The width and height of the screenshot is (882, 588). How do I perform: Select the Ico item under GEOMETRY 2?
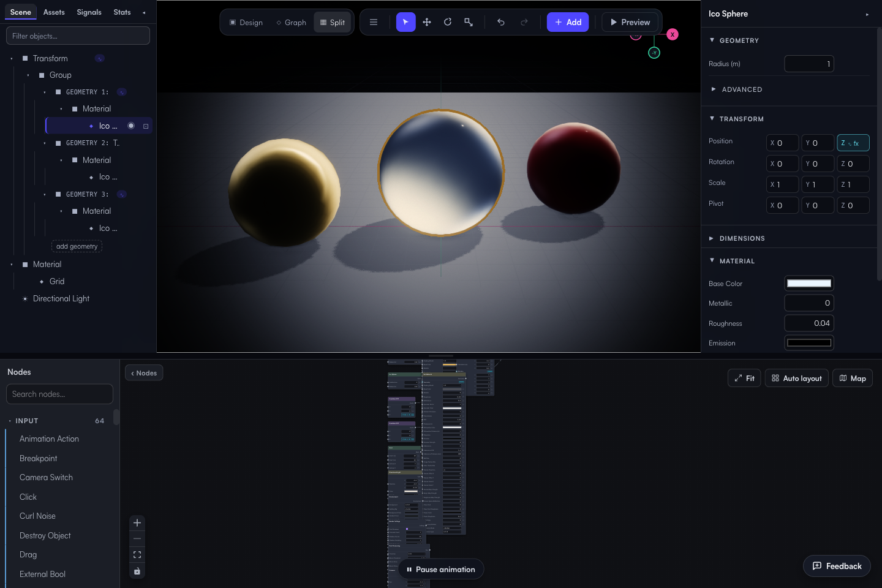108,177
